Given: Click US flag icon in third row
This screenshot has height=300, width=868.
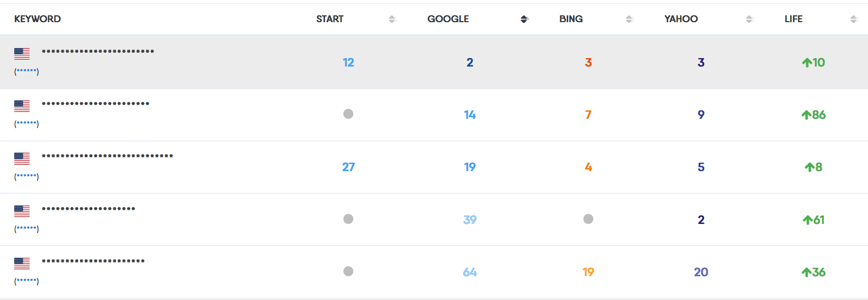Looking at the screenshot, I should point(22,158).
